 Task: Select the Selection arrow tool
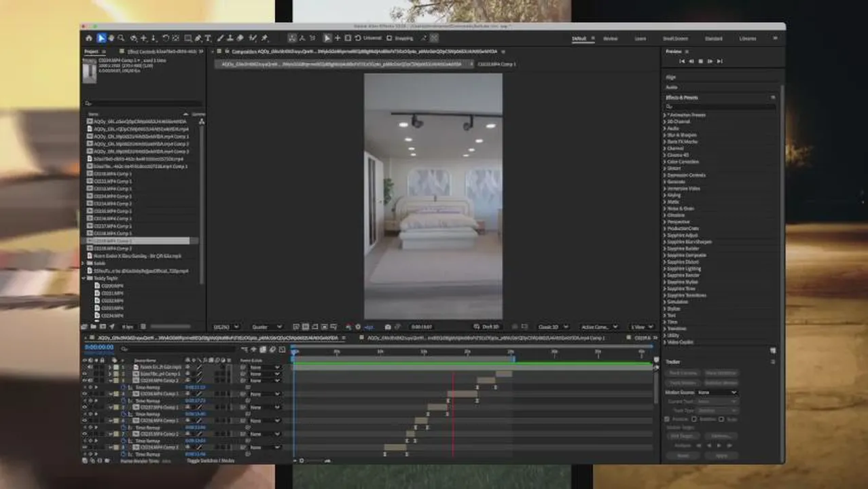point(101,39)
